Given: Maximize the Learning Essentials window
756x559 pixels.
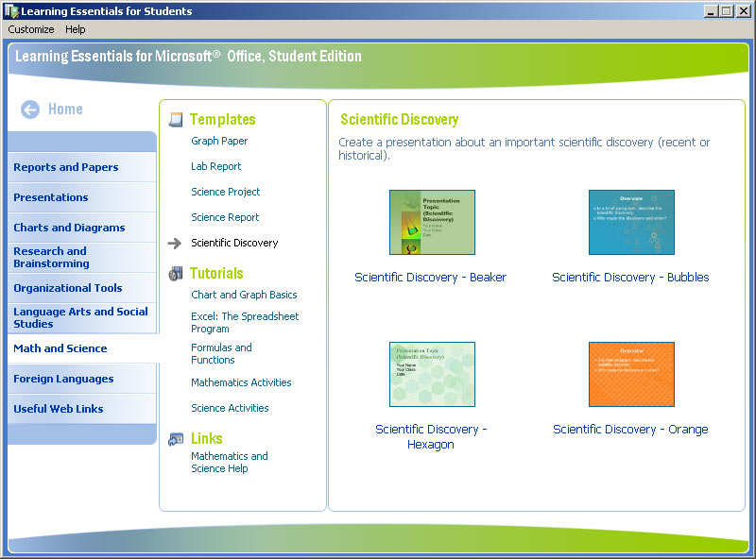Looking at the screenshot, I should click(727, 11).
